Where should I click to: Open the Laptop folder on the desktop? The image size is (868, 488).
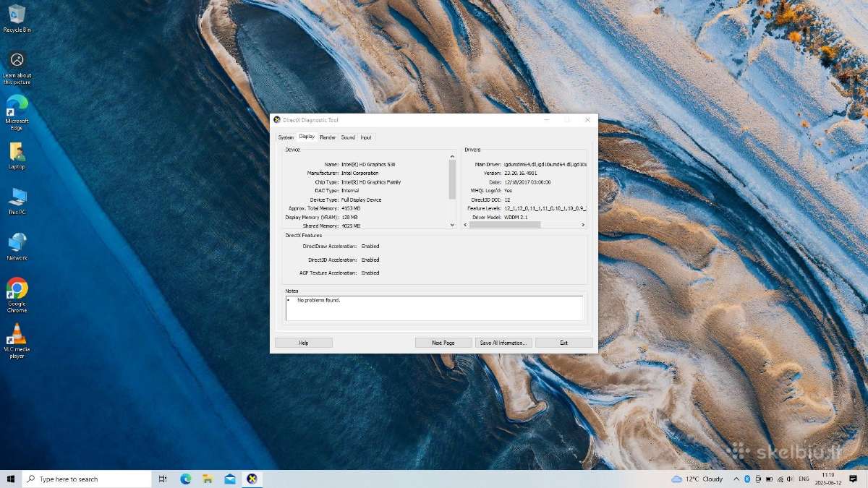pyautogui.click(x=17, y=155)
